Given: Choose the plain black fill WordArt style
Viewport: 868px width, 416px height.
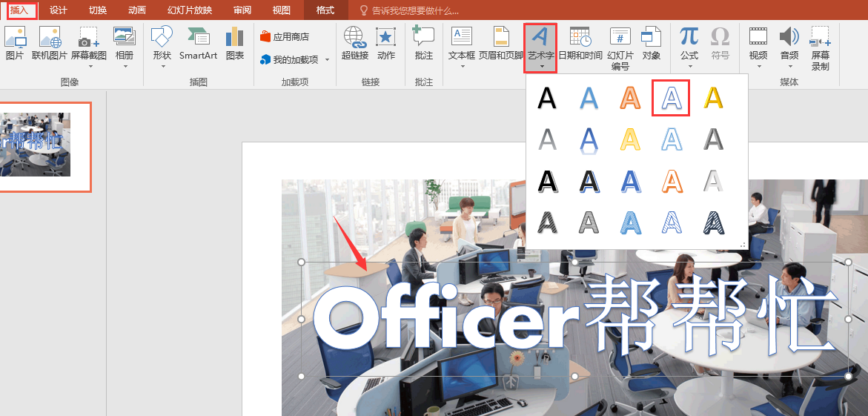Looking at the screenshot, I should pyautogui.click(x=547, y=98).
